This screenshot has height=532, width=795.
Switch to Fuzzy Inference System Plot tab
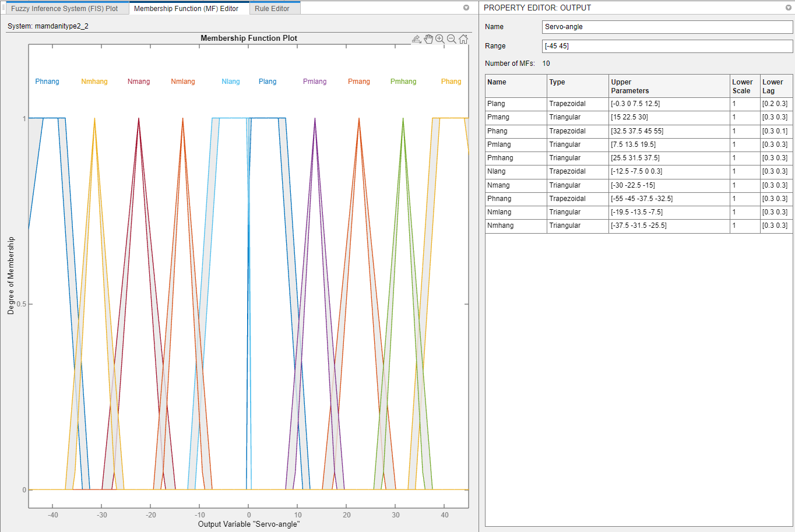point(65,9)
